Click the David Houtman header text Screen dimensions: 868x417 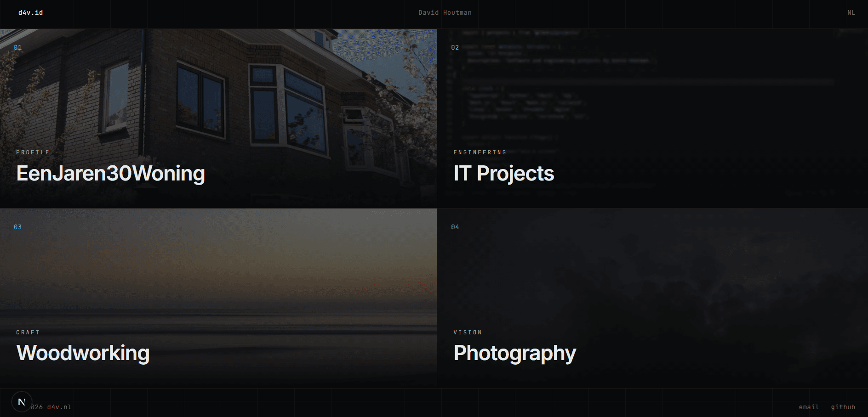(x=445, y=12)
